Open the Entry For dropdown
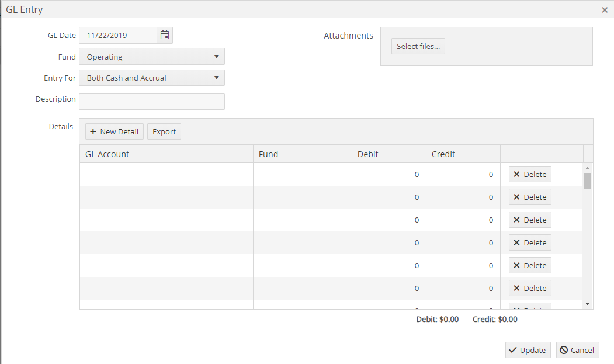This screenshot has width=614, height=364. point(152,78)
